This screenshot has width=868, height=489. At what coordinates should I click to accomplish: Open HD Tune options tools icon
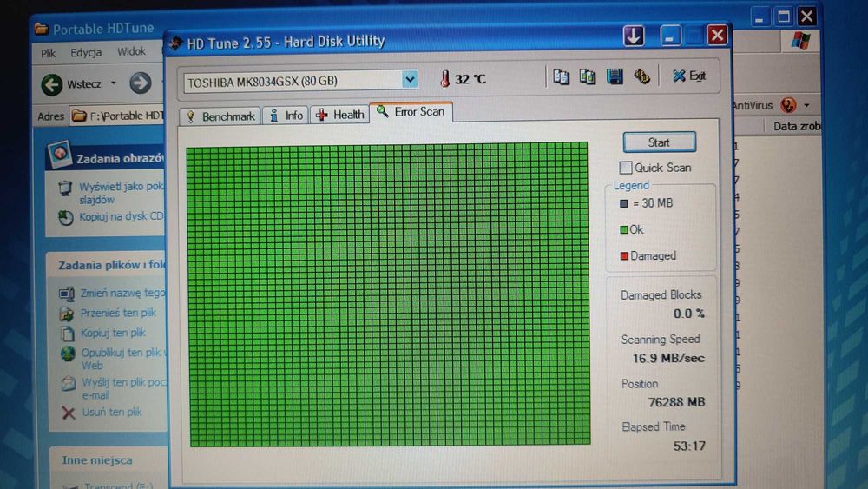[641, 76]
